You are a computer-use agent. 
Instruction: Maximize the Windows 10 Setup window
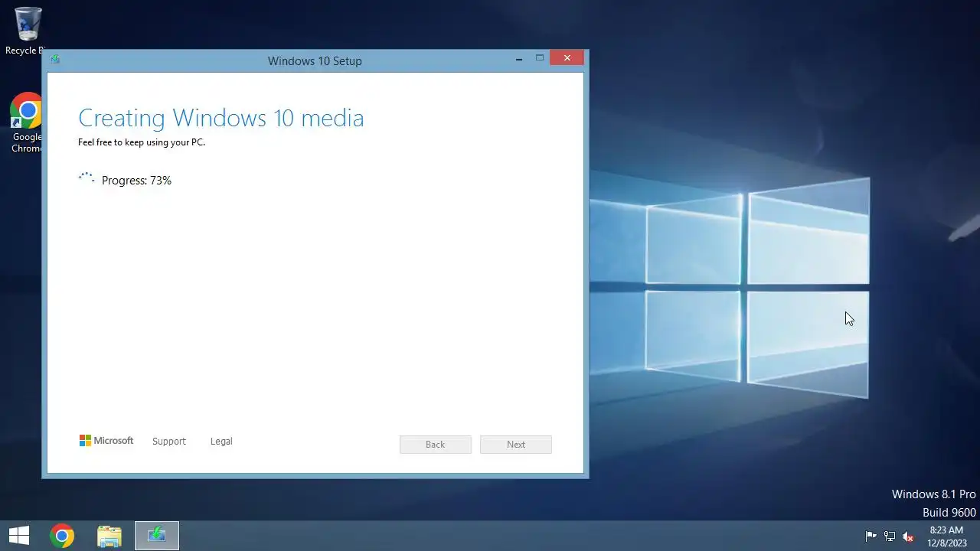[539, 58]
